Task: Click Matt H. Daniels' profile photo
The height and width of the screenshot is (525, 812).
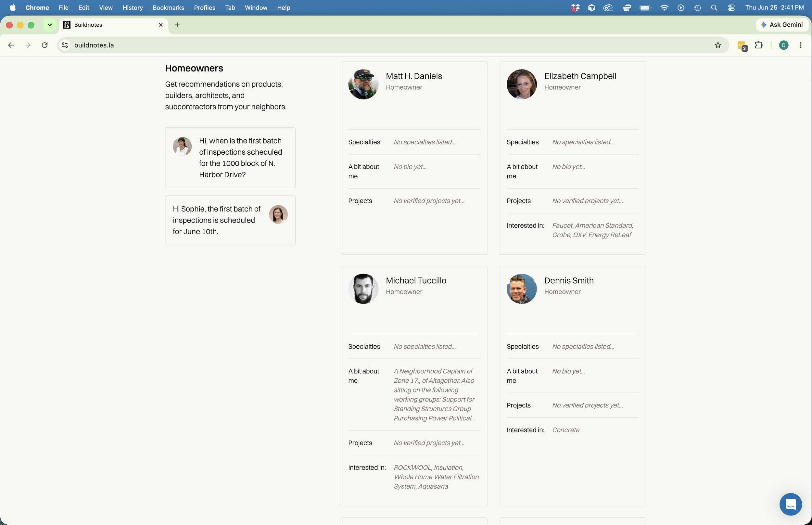Action: (x=363, y=84)
